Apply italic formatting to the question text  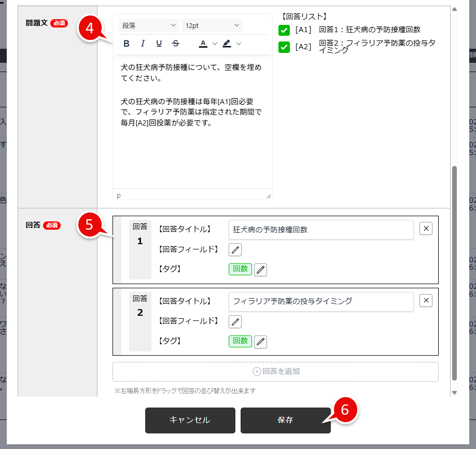point(143,44)
